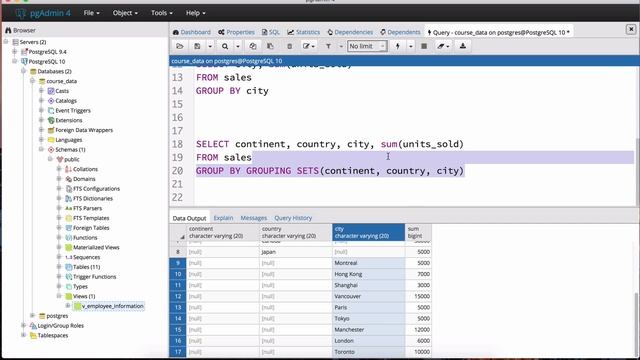
Task: Select the Databases (2) tree node
Action: (x=54, y=71)
